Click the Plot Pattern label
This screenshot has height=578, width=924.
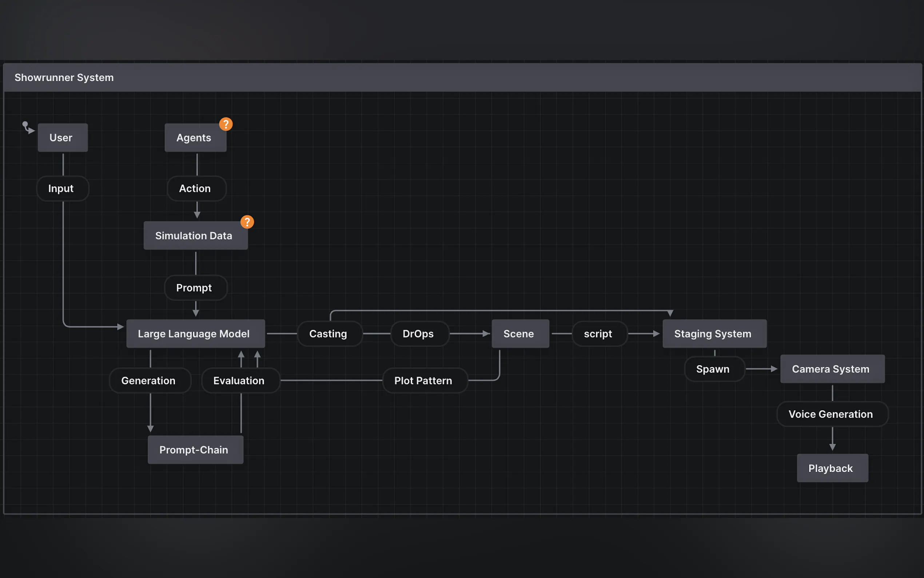click(x=425, y=381)
